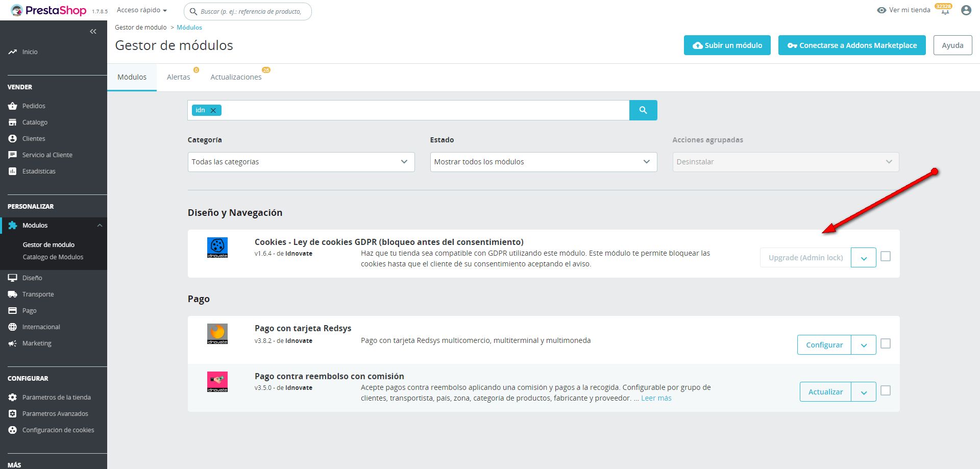
Task: Click the Pago con tarjeta Redsys title
Action: 303,328
